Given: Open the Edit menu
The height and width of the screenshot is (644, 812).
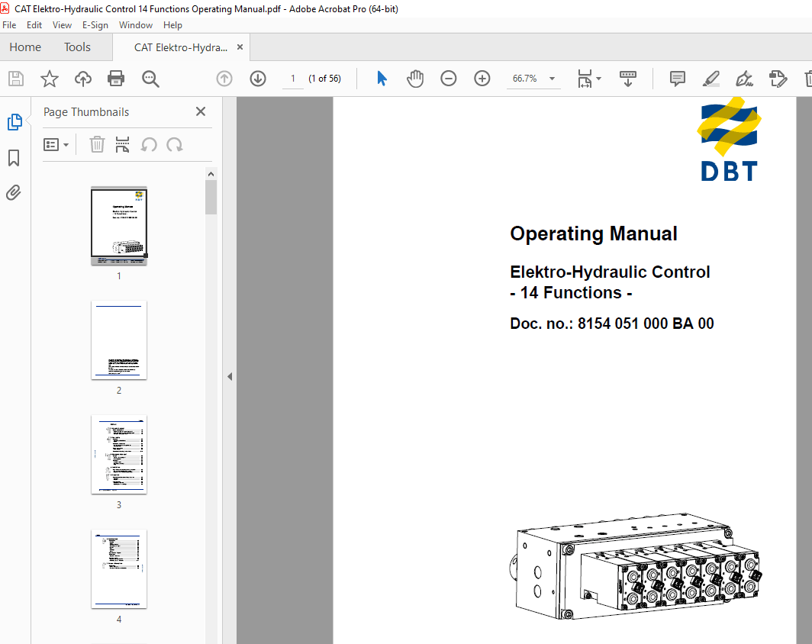Looking at the screenshot, I should (34, 25).
